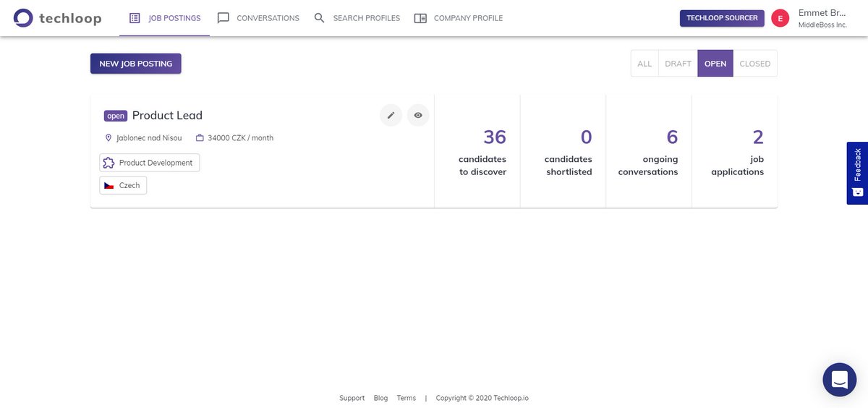
Task: Open the Search Profiles tab
Action: [357, 18]
